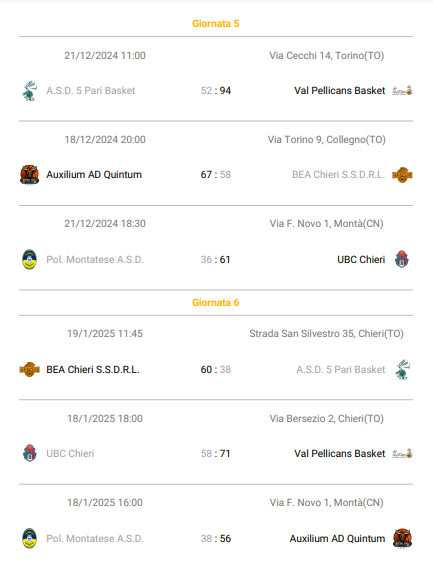
Task: Click BEA Chieri logo next to score 67:58
Action: coord(402,175)
